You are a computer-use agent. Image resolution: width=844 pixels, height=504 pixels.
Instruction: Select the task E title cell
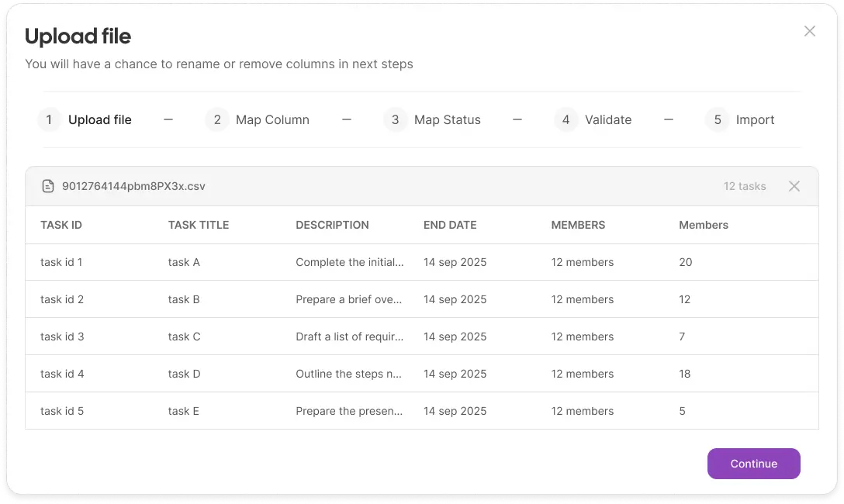pyautogui.click(x=184, y=410)
